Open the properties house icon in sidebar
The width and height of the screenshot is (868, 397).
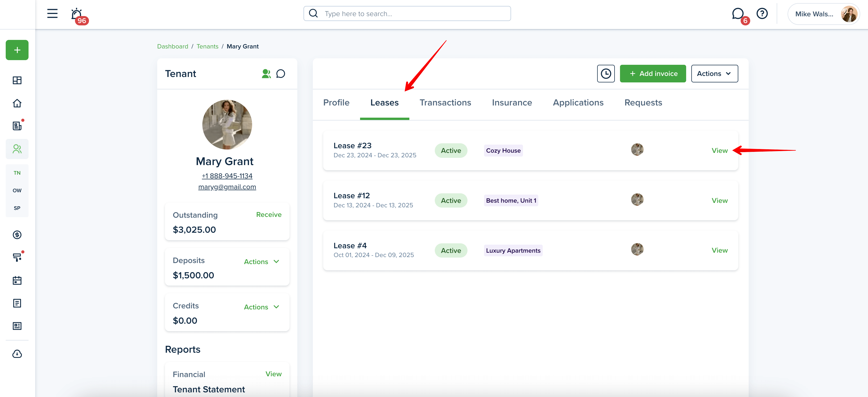pyautogui.click(x=17, y=103)
